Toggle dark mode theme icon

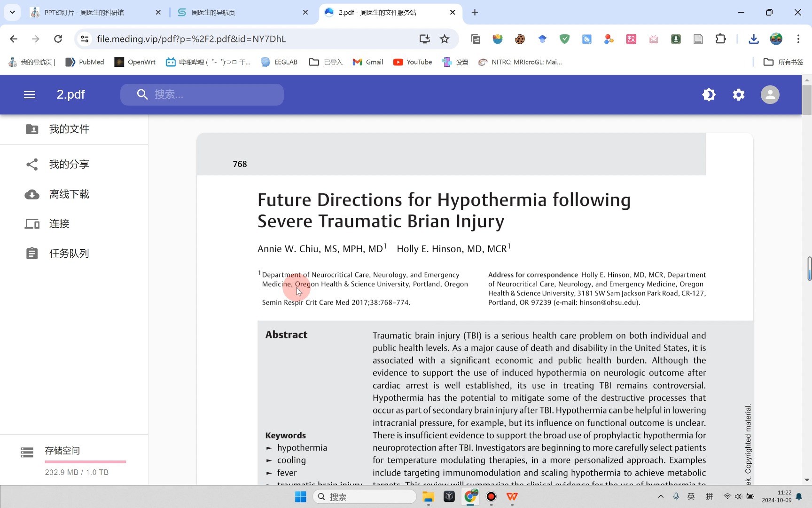pos(709,95)
